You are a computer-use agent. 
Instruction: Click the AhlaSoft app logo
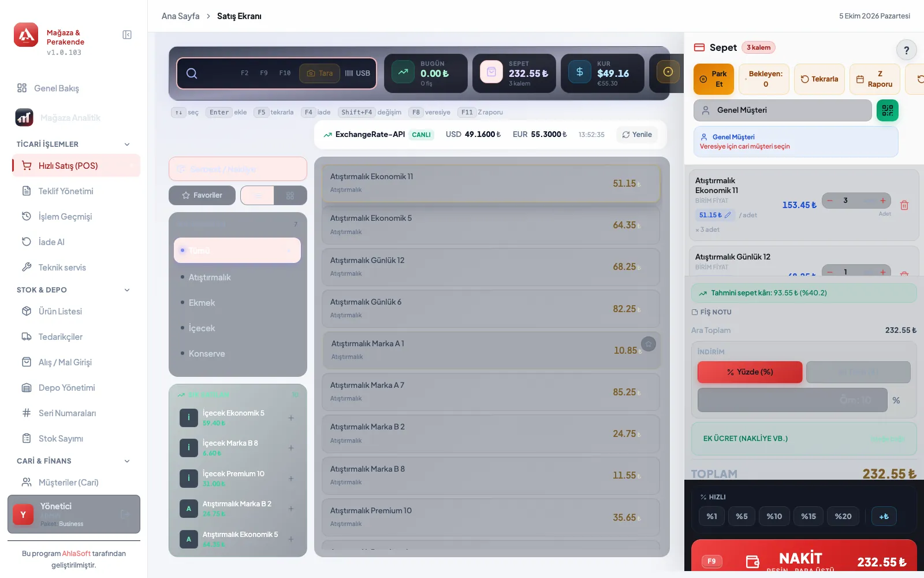tap(26, 35)
